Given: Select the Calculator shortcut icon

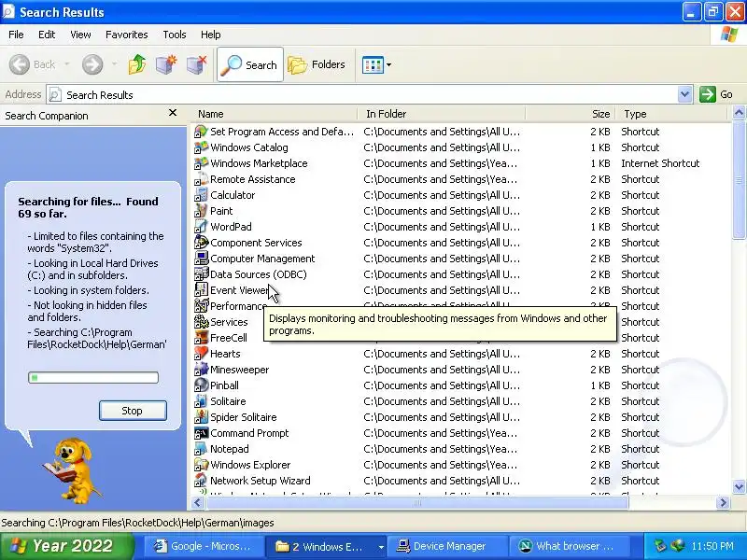Looking at the screenshot, I should pos(201,195).
